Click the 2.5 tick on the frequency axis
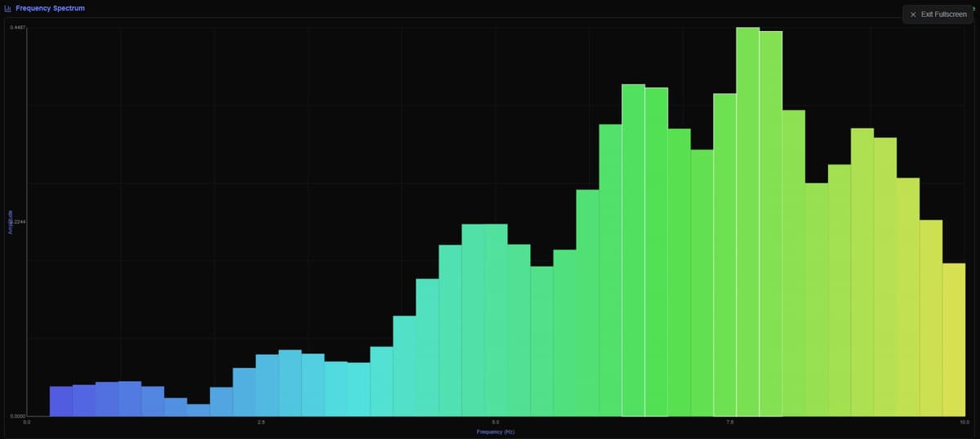This screenshot has height=439, width=980. [261, 422]
